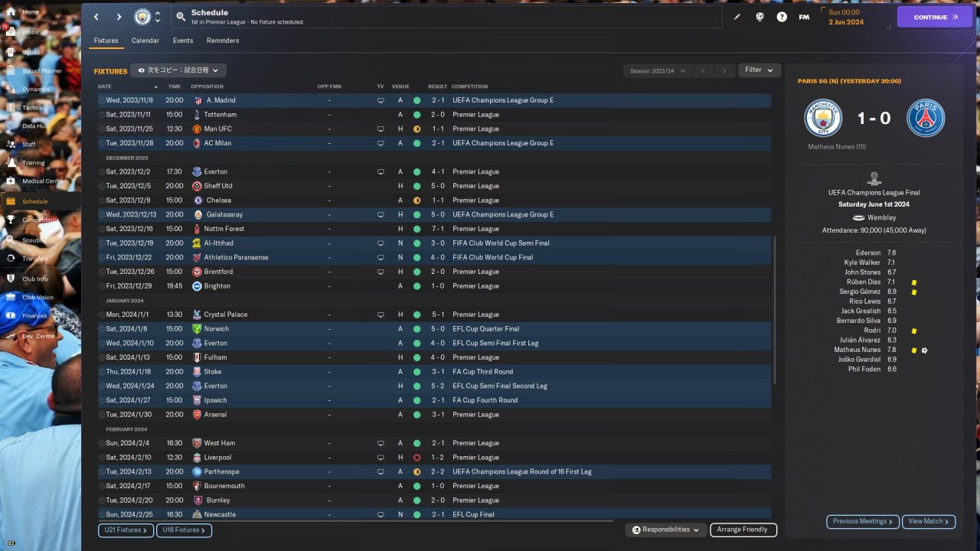Image resolution: width=980 pixels, height=551 pixels.
Task: Toggle reminder circle on Galatasaray fixture row
Action: (x=102, y=214)
